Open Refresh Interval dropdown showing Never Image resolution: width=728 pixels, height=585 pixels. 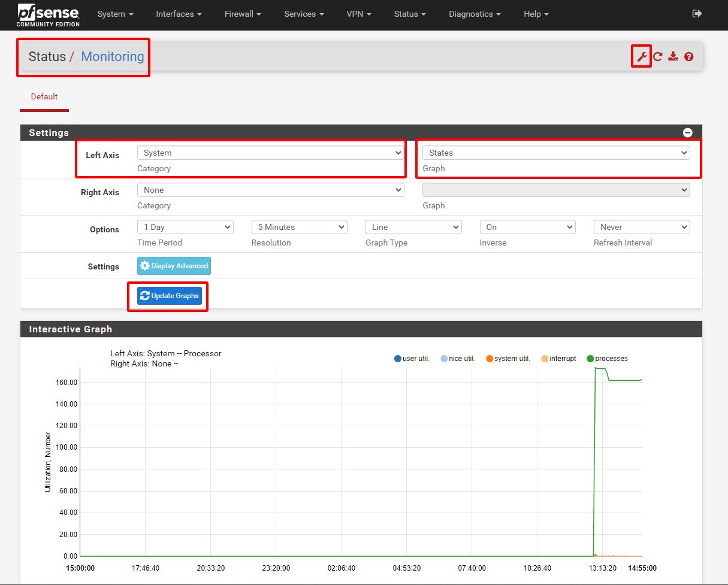point(642,227)
